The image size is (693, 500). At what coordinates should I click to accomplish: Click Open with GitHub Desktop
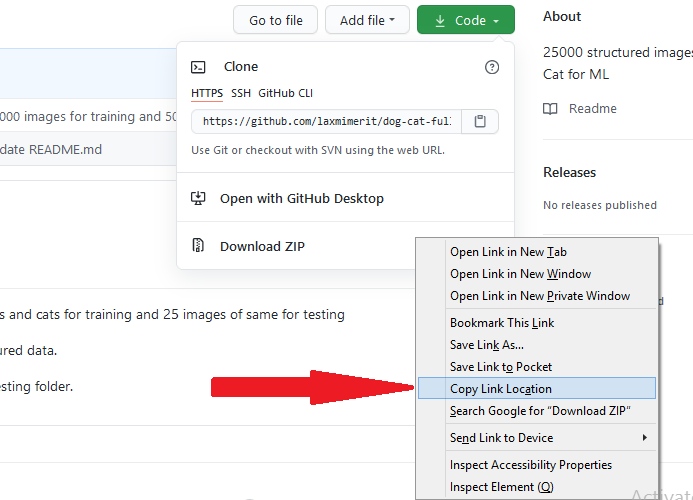coord(301,198)
